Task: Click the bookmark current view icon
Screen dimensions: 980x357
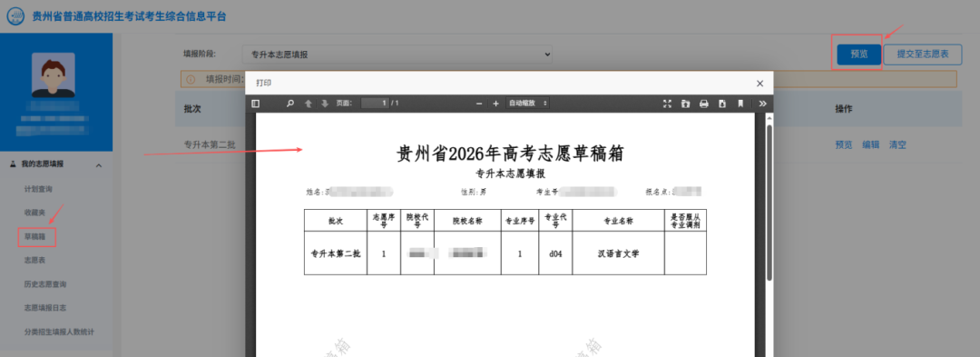Action: pyautogui.click(x=740, y=104)
